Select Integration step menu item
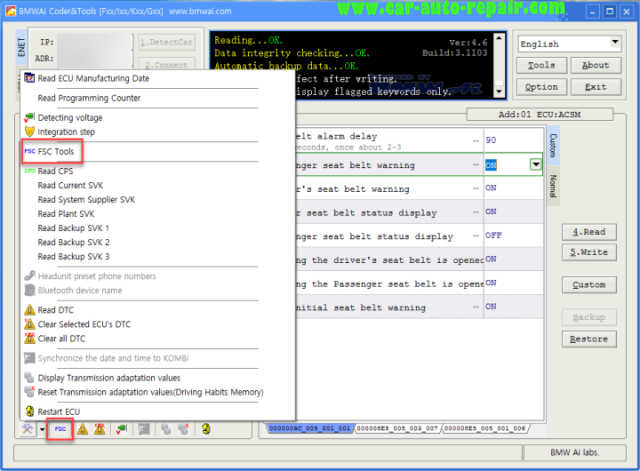This screenshot has width=640, height=471. click(66, 132)
